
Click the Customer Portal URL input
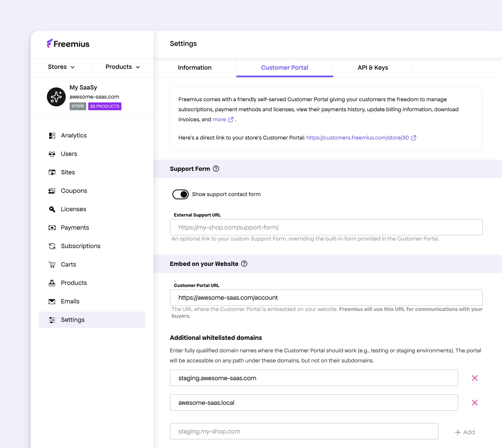click(x=326, y=298)
